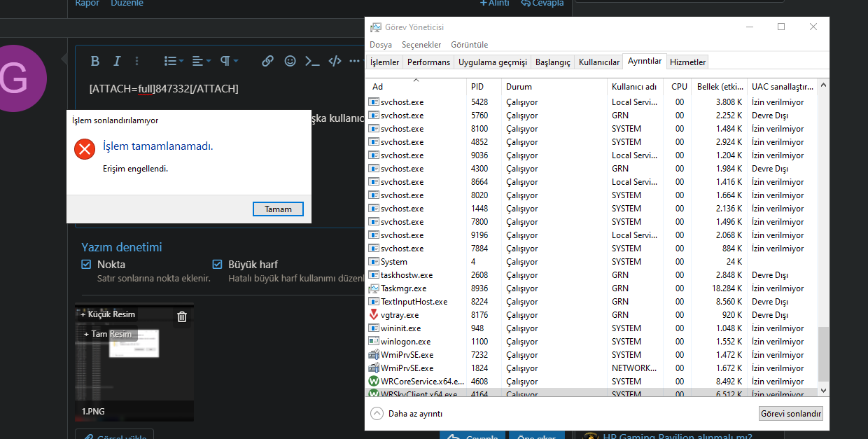Switch to the Kullanıcılar tab

pyautogui.click(x=598, y=62)
